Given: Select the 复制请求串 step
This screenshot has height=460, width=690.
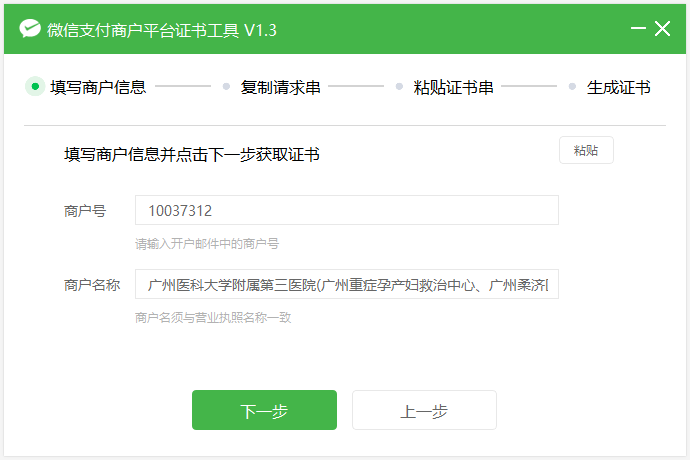Looking at the screenshot, I should click(x=280, y=87).
